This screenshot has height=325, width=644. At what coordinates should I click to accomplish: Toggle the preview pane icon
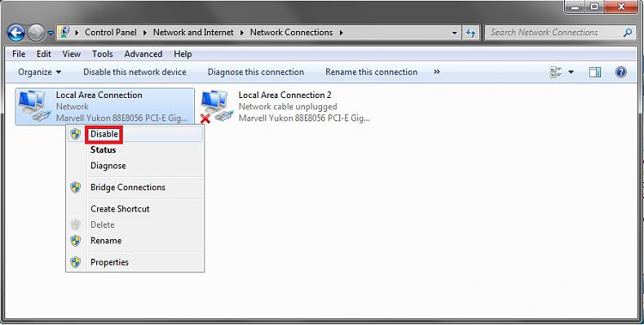pyautogui.click(x=595, y=72)
